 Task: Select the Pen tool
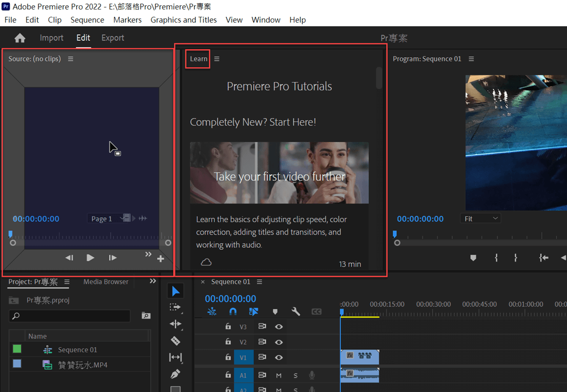175,374
